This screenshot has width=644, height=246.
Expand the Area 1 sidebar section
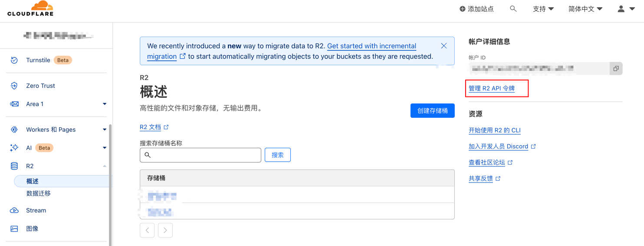(x=104, y=104)
